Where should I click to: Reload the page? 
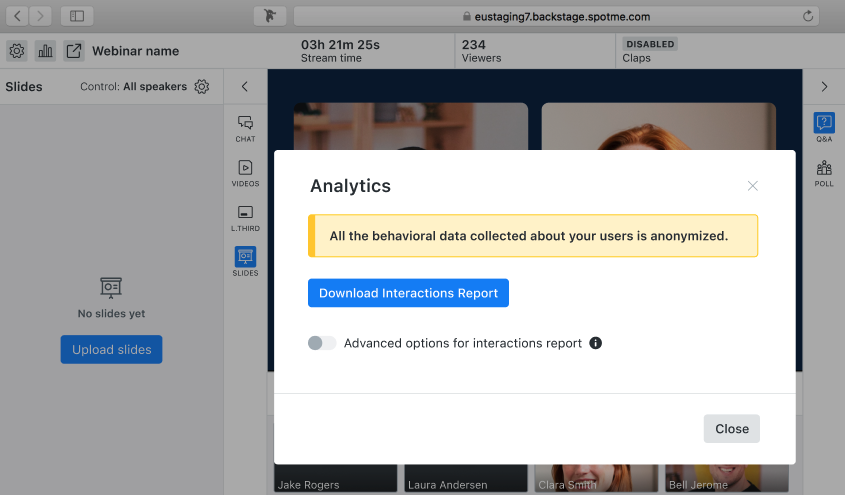808,16
